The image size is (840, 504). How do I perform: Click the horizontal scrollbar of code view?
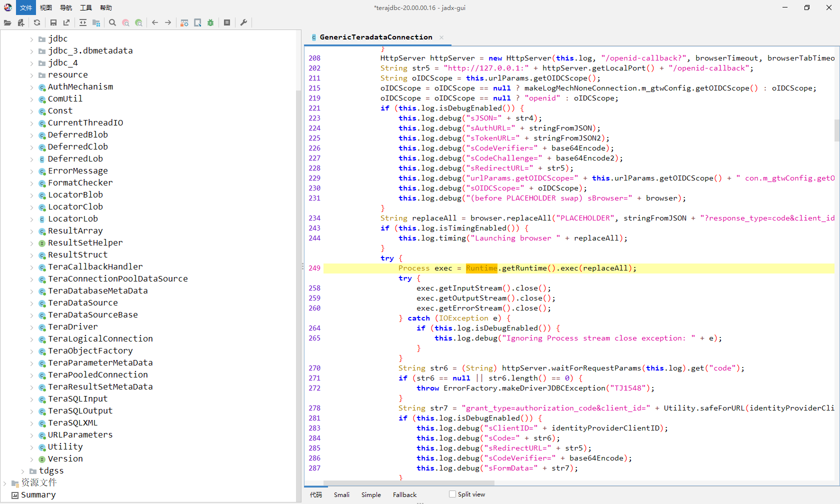pos(408,483)
